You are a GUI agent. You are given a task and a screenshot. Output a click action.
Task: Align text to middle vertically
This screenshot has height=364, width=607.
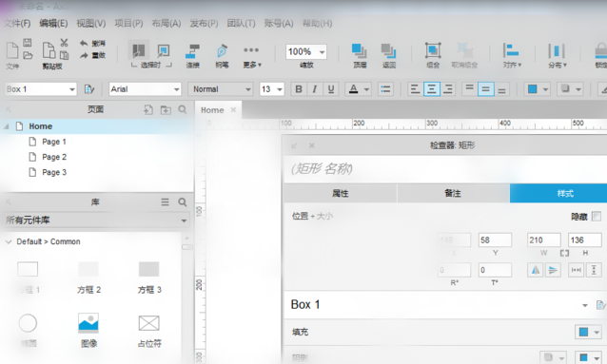point(485,89)
